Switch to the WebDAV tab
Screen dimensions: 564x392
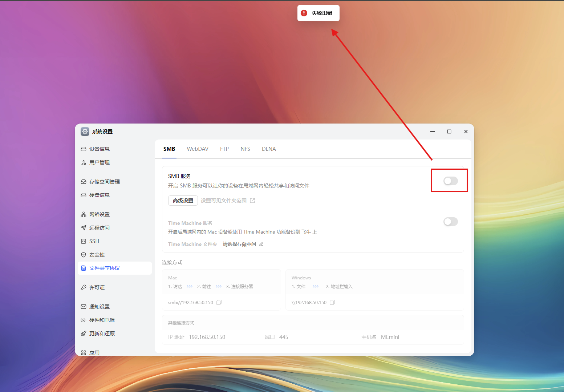click(198, 149)
